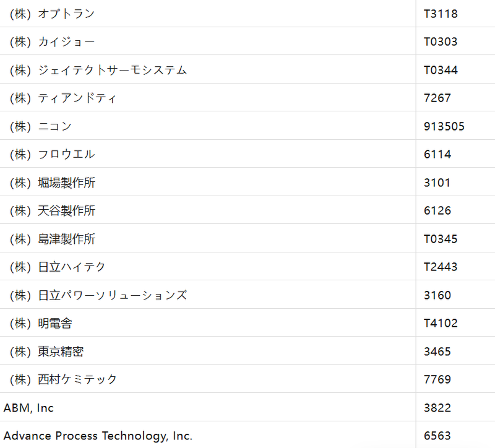
Task: Click the (株) 天谷製作所 row name
Action: [52, 210]
